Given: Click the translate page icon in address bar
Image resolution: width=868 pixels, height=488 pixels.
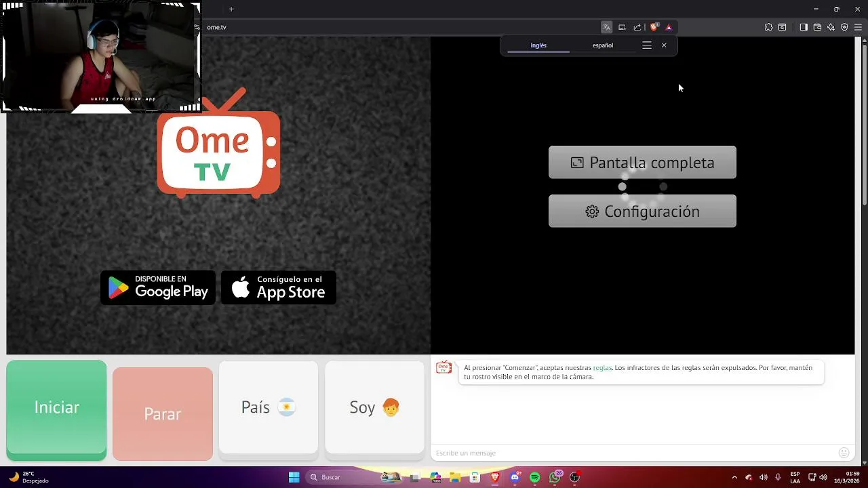Looking at the screenshot, I should click(606, 27).
